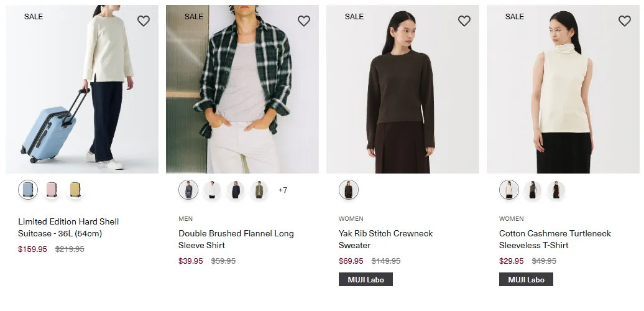Click heart icon on Yak Rib Sweater
This screenshot has width=644, height=311.
[x=464, y=21]
